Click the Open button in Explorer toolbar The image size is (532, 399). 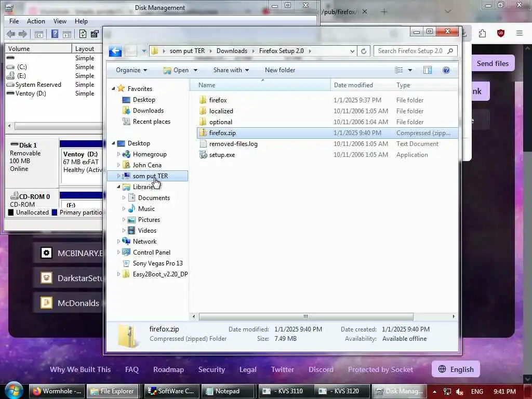[176, 70]
